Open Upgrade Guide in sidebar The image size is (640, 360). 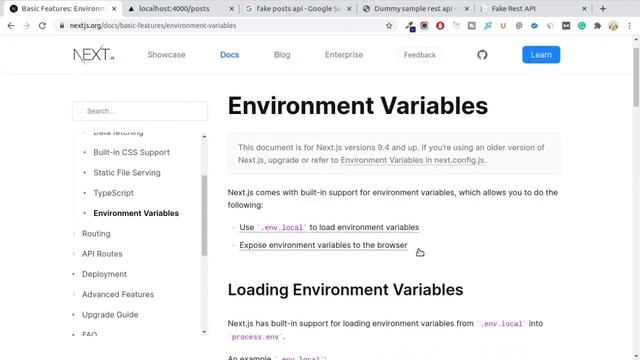click(x=110, y=315)
